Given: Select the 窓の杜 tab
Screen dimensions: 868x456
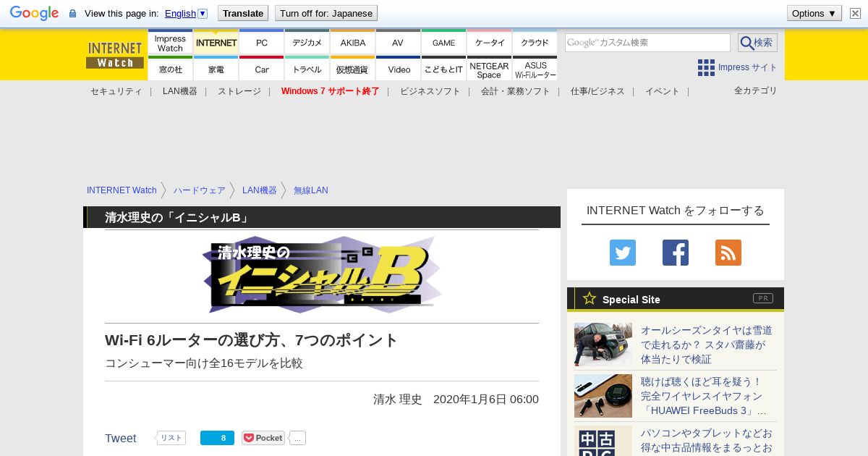Looking at the screenshot, I should tap(170, 69).
